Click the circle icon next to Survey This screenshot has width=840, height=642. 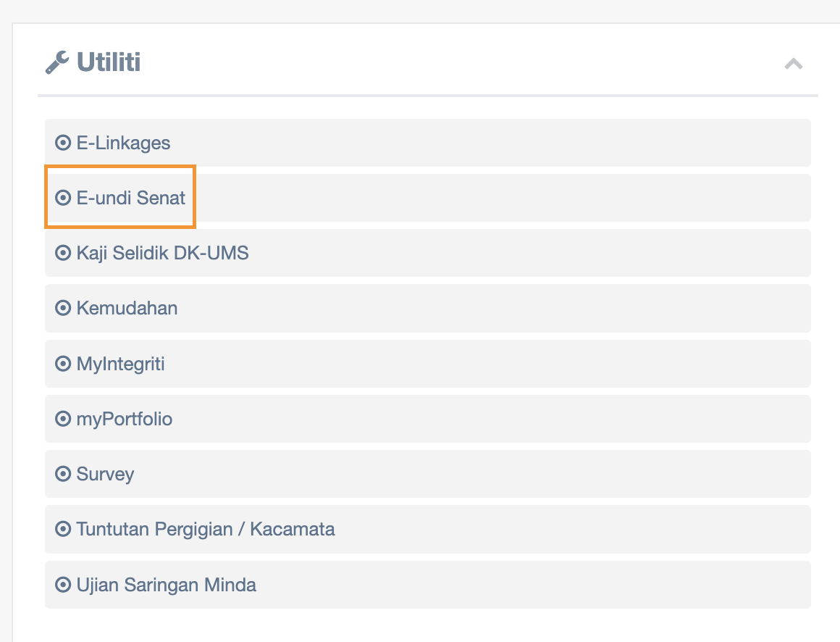click(x=64, y=475)
